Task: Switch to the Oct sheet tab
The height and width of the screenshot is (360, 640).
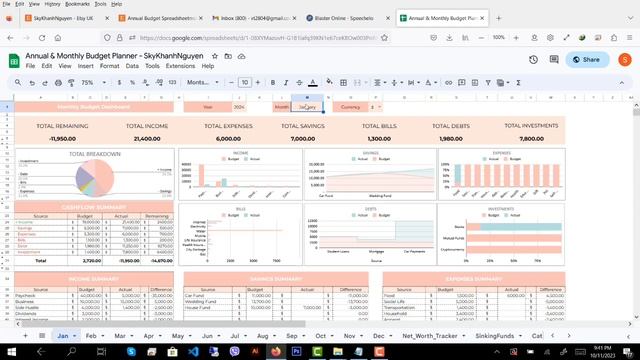Action: [320, 336]
